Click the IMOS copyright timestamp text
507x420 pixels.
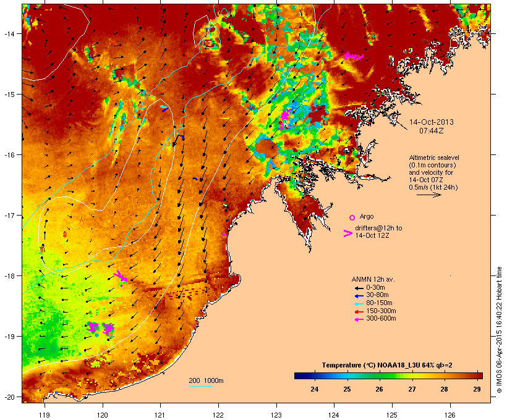(499, 330)
